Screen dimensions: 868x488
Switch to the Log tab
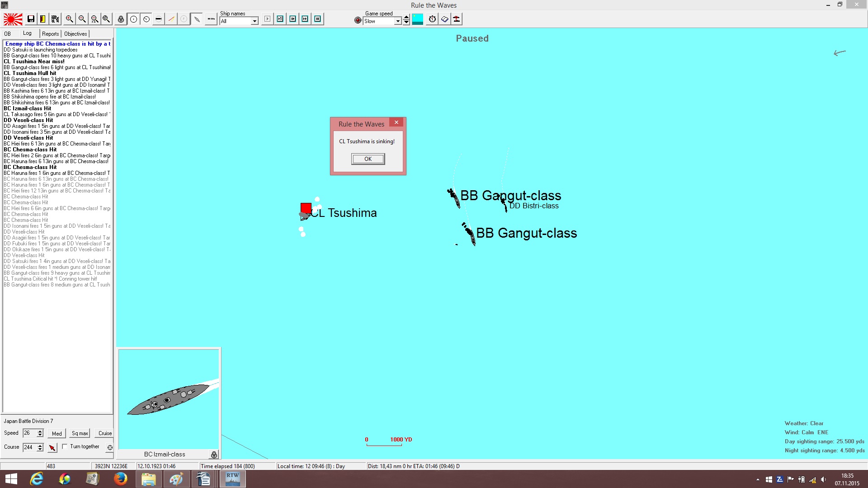coord(28,33)
